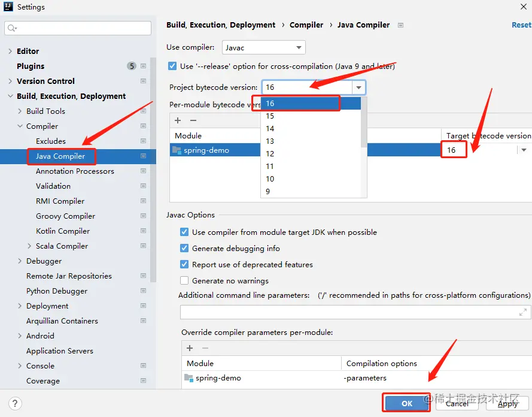
Task: Click the Scala Compiler row project icon
Action: click(x=143, y=246)
